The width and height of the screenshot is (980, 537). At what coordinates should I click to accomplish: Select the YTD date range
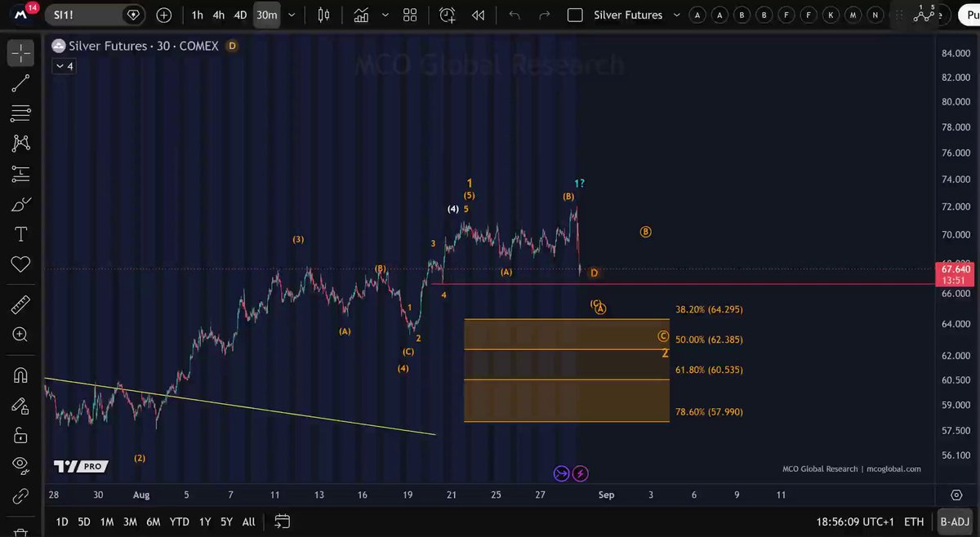[179, 521]
